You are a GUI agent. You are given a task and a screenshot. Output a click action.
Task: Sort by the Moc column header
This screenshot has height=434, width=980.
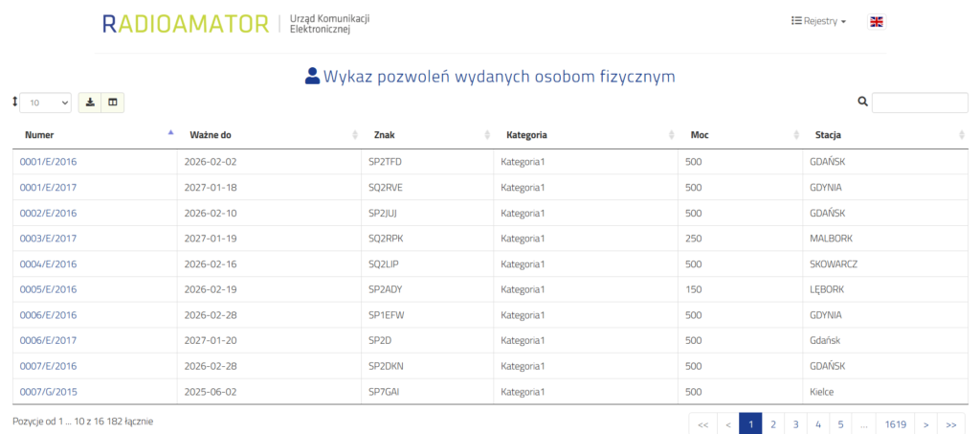(740, 134)
